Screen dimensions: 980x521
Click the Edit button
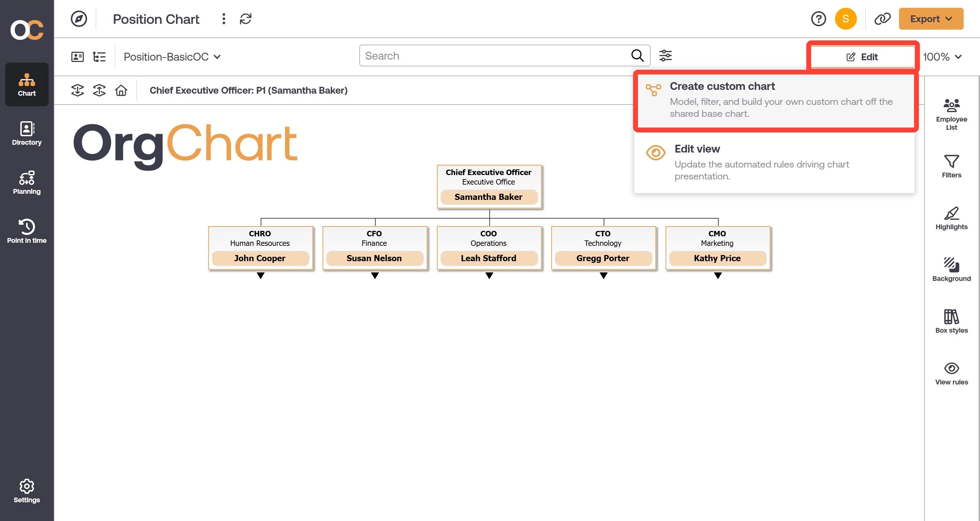[862, 57]
